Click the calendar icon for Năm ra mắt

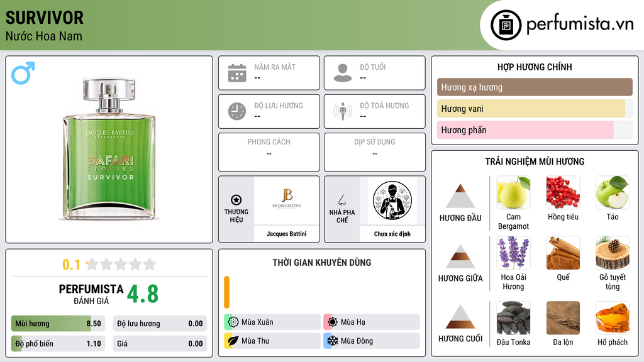click(237, 73)
